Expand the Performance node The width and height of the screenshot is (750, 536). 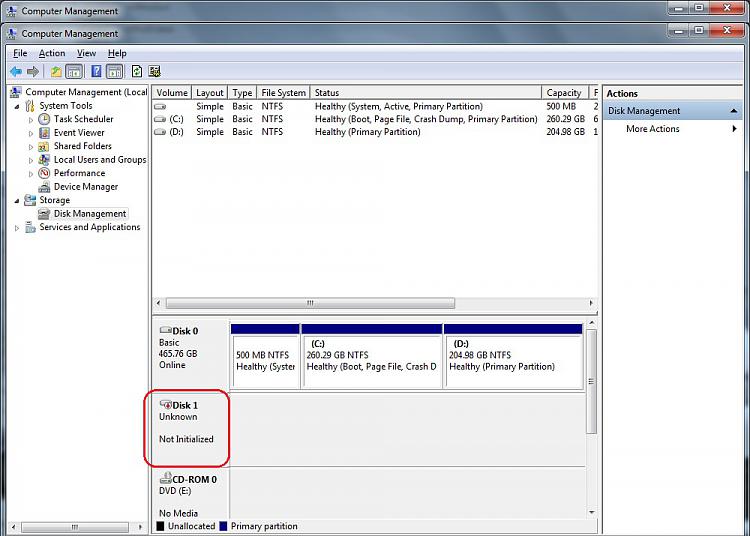pos(31,174)
